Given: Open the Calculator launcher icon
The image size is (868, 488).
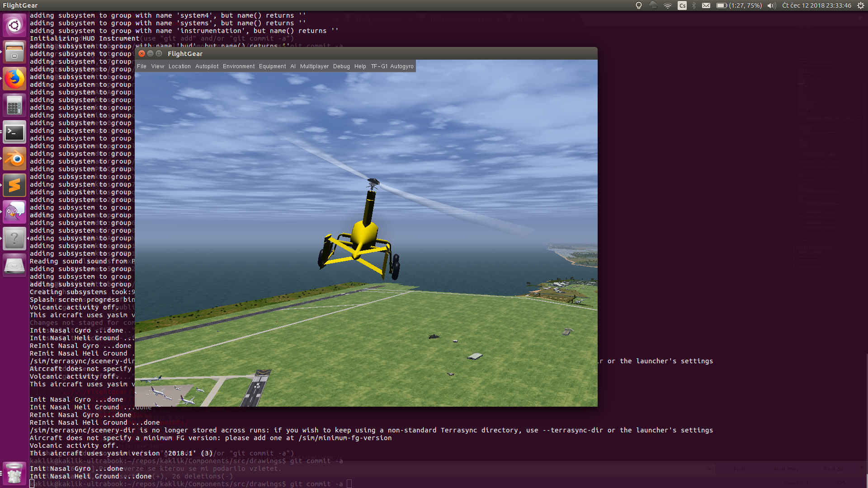Looking at the screenshot, I should pyautogui.click(x=14, y=106).
